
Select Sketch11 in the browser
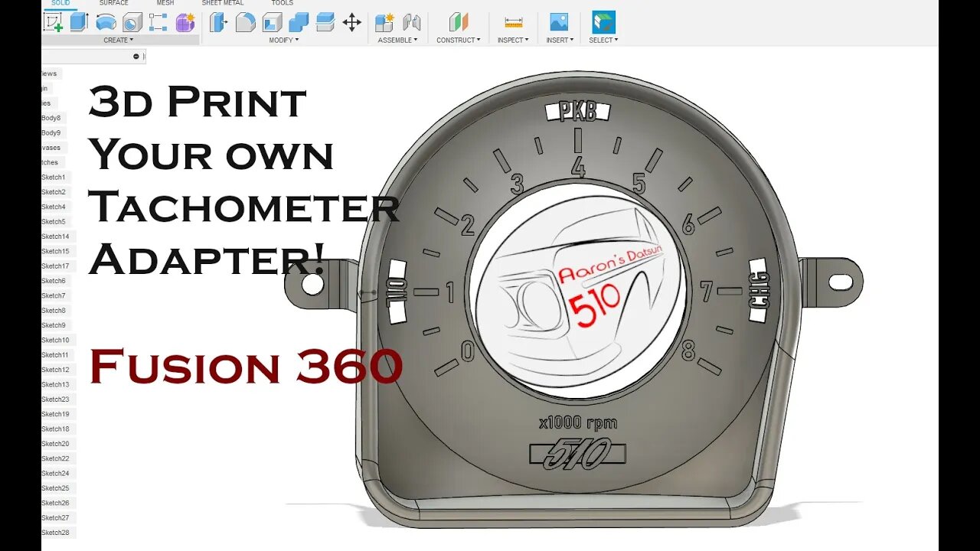click(x=55, y=355)
